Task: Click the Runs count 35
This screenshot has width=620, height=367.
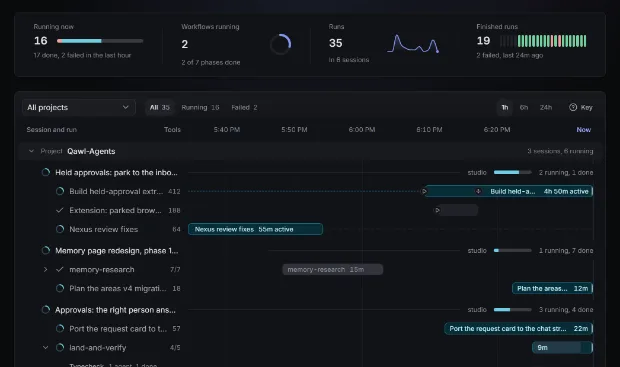Action: tap(336, 43)
